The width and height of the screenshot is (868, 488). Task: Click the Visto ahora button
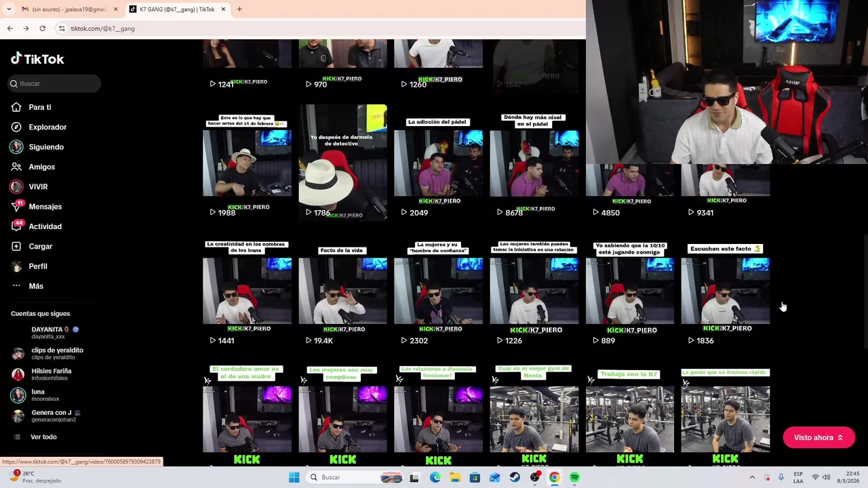click(818, 438)
